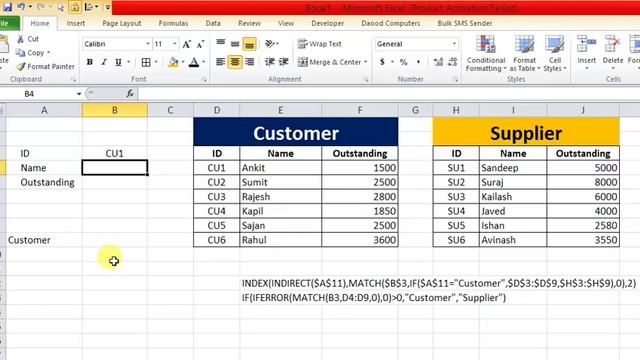Open the Number dialog launcher
Screen dimensions: 640x360
click(456, 80)
